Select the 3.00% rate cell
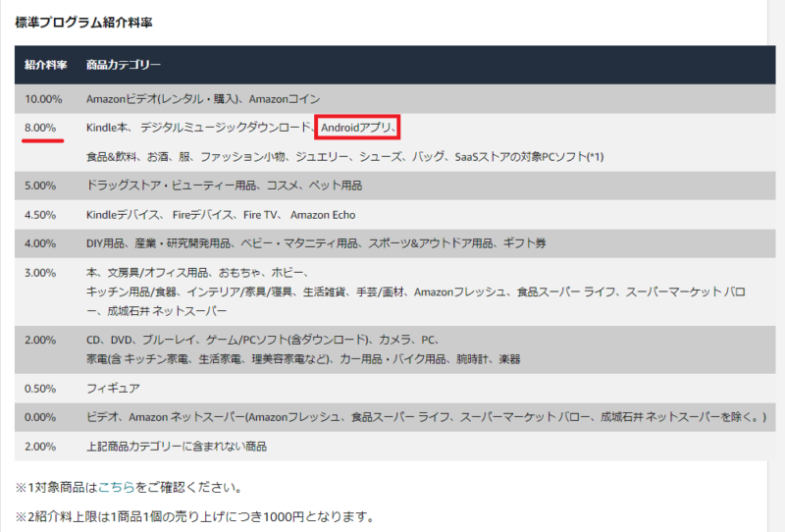785x532 pixels. (40, 273)
